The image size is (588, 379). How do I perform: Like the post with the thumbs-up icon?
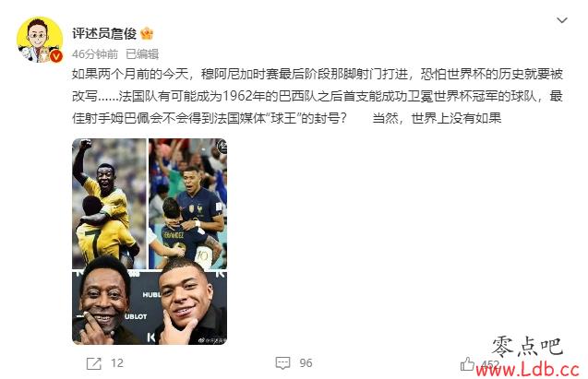click(467, 363)
